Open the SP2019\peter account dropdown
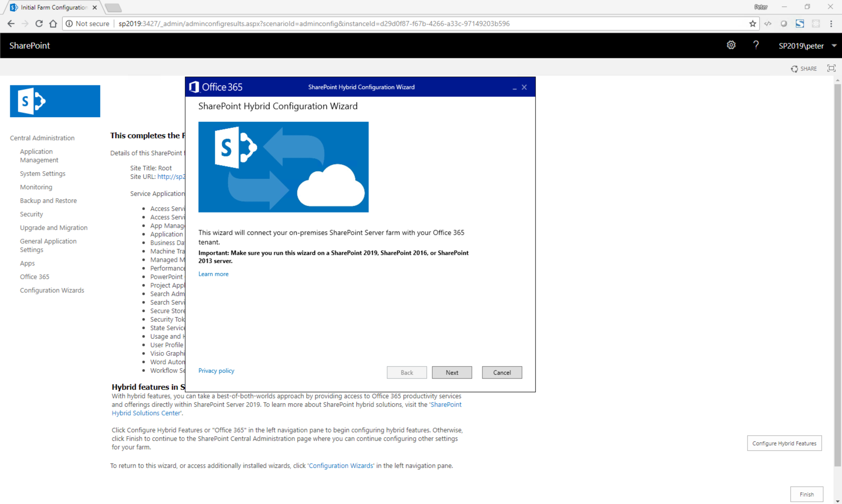The image size is (842, 504). [x=807, y=45]
